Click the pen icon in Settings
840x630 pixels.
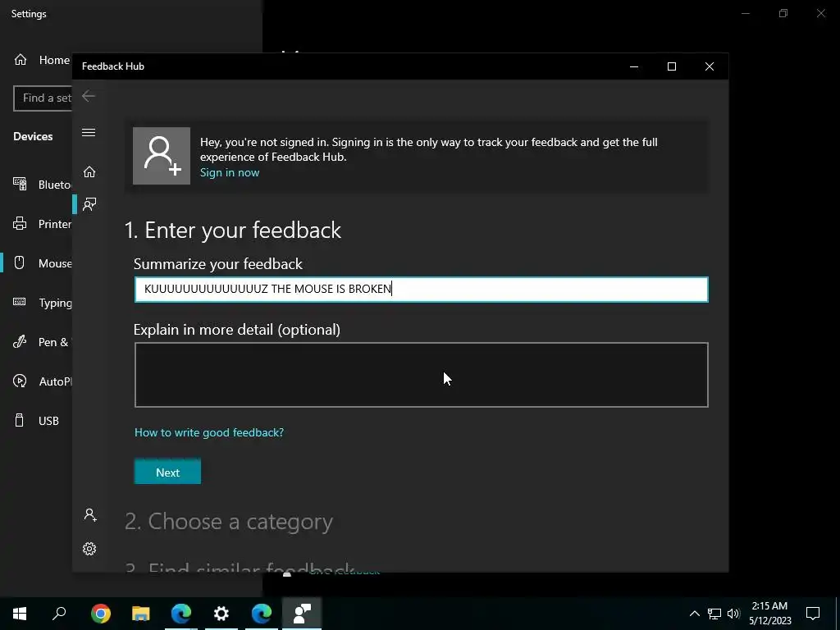[20, 341]
